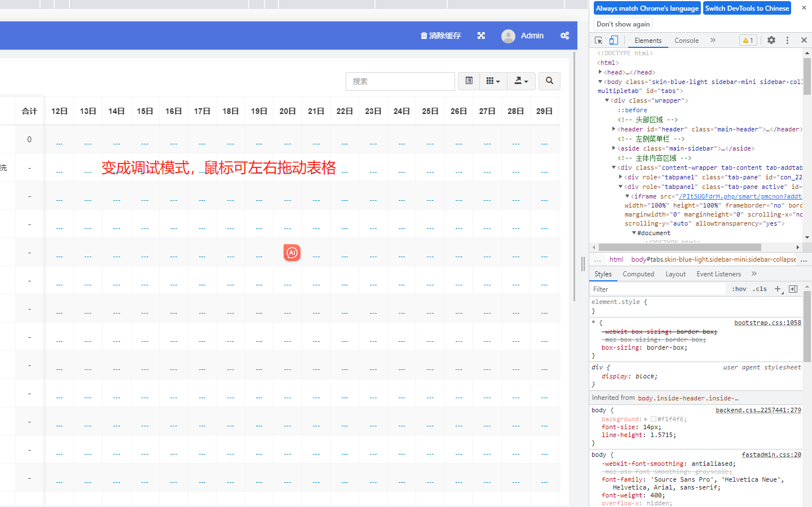Switch to the Event Listeners tab
The width and height of the screenshot is (812, 507).
pyautogui.click(x=718, y=274)
